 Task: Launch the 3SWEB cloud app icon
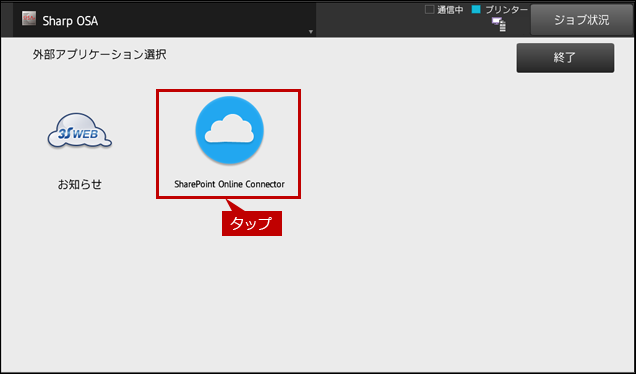[80, 130]
